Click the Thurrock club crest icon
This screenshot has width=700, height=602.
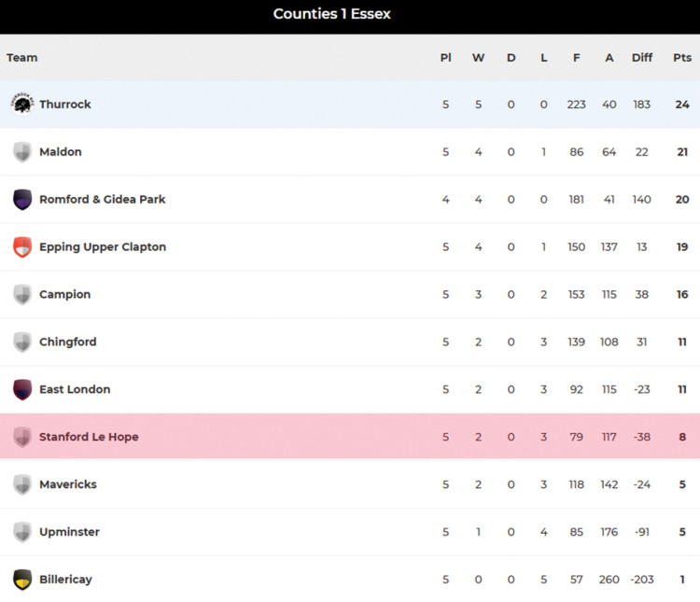click(22, 104)
